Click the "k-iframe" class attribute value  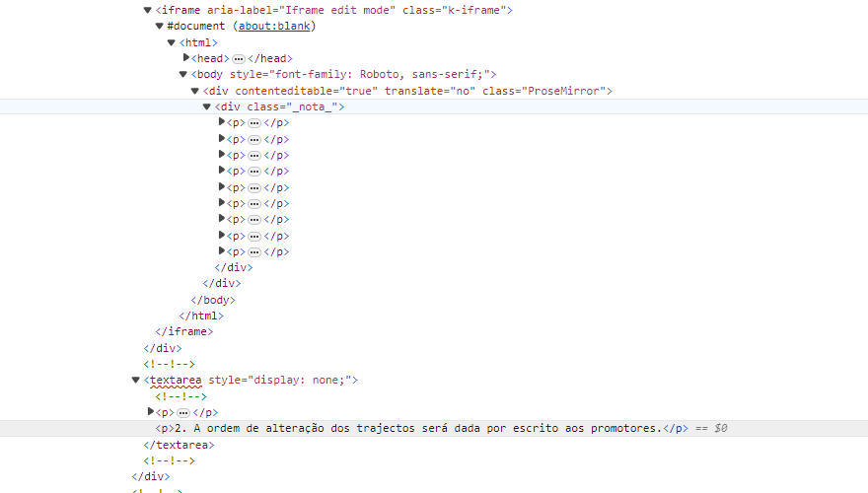pos(477,10)
